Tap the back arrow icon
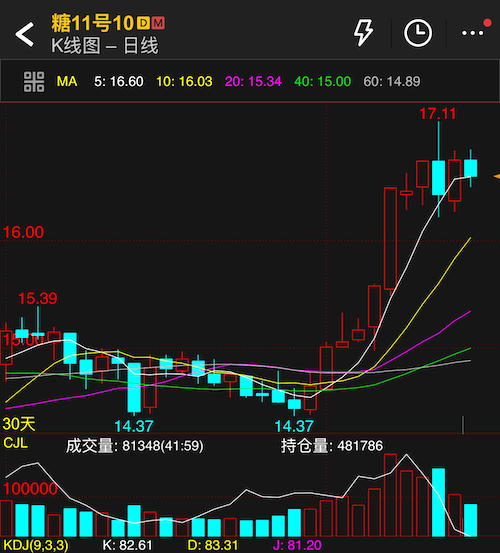Screen dimensions: 500x553 (x=24, y=34)
